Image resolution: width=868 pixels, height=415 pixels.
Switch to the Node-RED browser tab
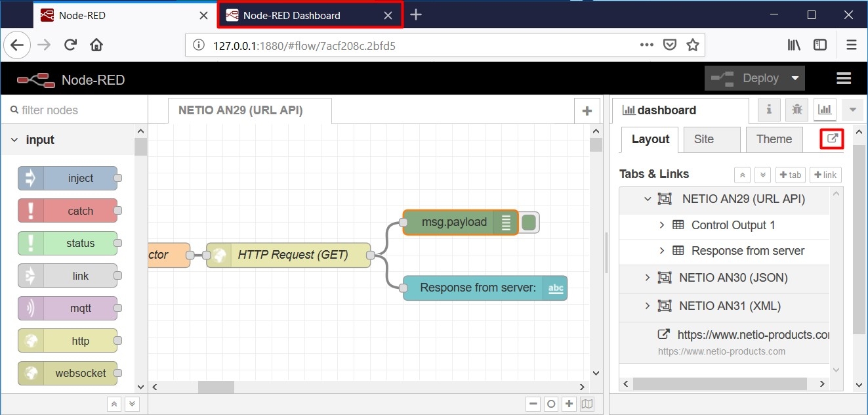[x=124, y=15]
